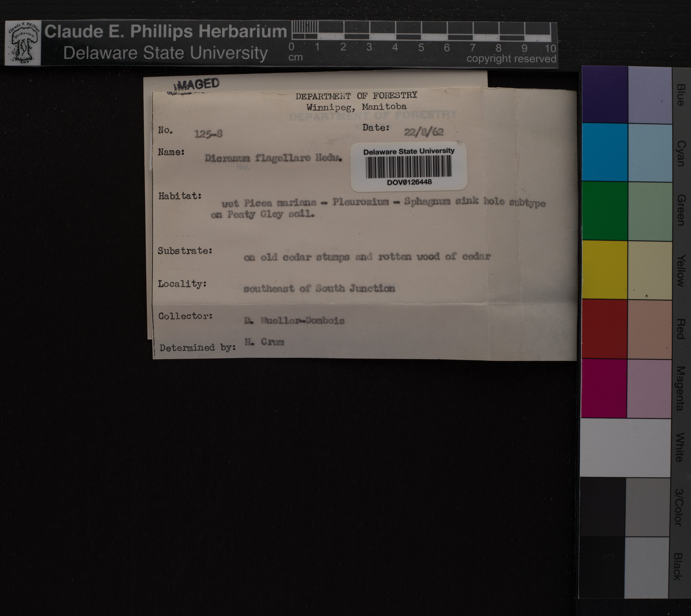Click the Delaware State University barcode
Viewport: 691px width, 616px height.
point(409,167)
